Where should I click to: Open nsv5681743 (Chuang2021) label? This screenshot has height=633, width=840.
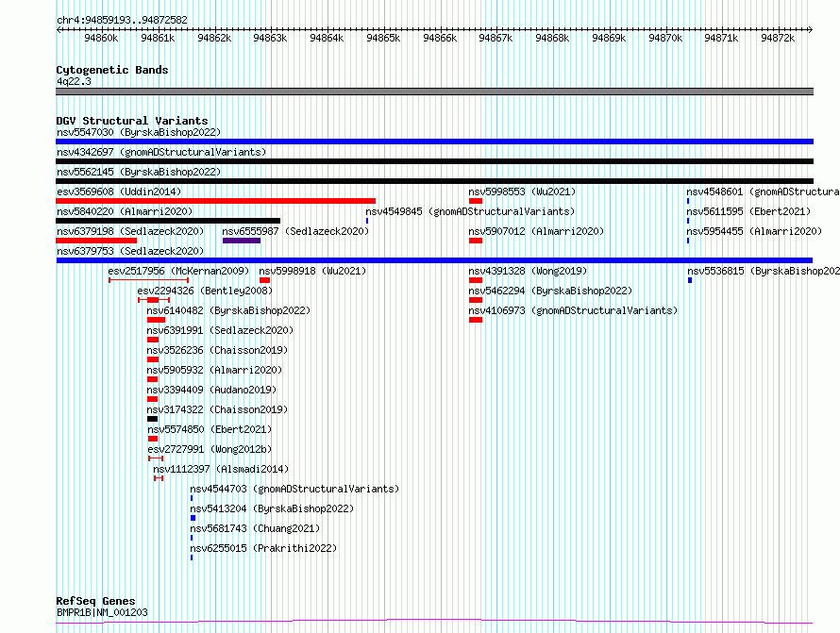pos(255,528)
